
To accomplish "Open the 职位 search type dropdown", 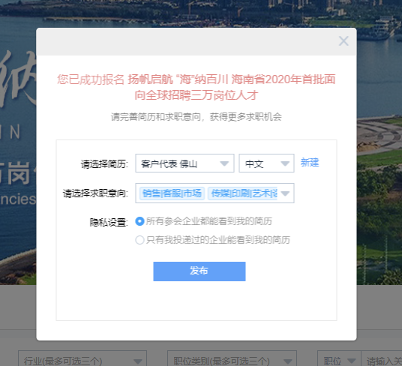I will pyautogui.click(x=339, y=359).
